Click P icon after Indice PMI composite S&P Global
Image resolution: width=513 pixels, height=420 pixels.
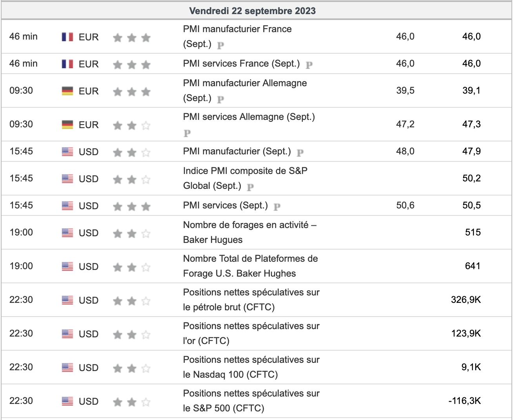coord(250,187)
